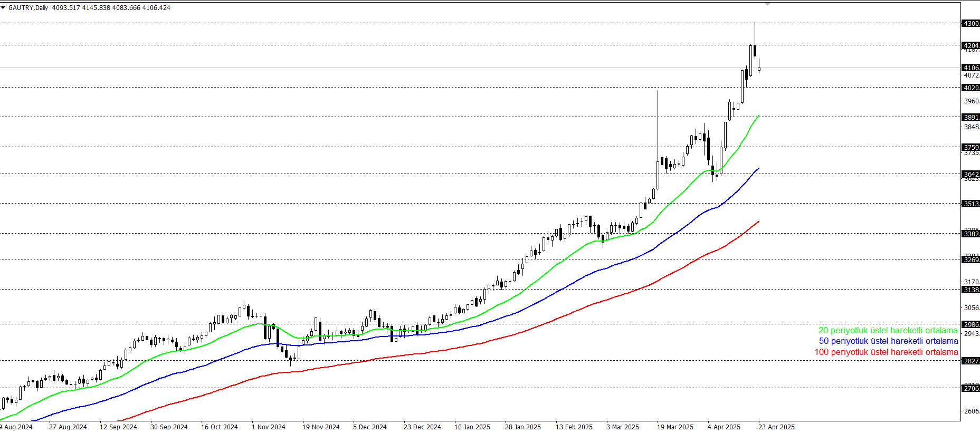Image resolution: width=980 pixels, height=433 pixels.
Task: Click the gray chart shift triangle marker
Action: click(767, 4)
